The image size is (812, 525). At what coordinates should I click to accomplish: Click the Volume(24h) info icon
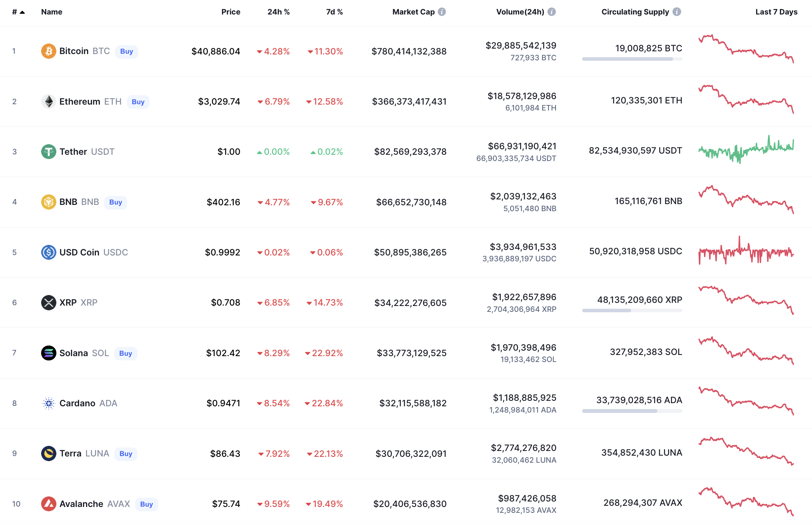(552, 12)
